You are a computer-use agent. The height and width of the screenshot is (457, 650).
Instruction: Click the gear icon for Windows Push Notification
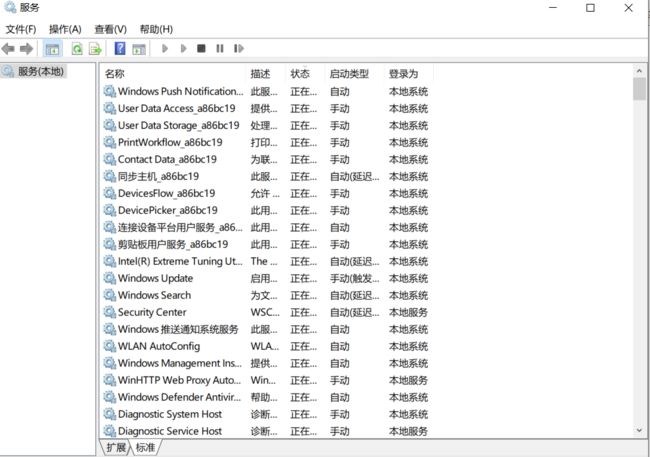109,91
